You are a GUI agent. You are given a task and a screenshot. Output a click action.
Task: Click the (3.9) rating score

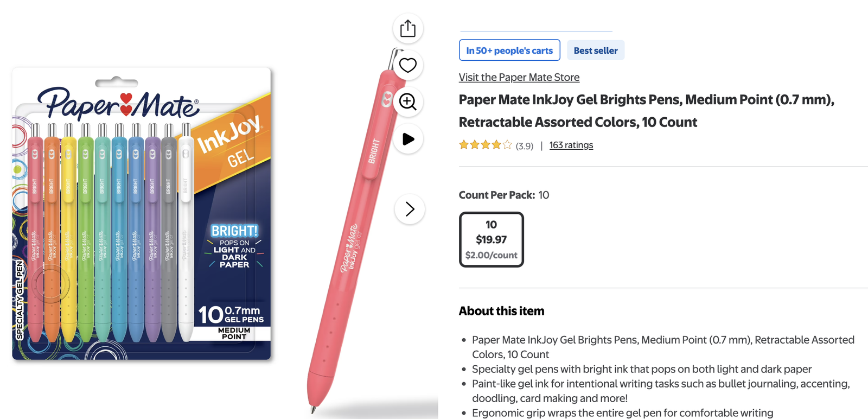point(524,145)
